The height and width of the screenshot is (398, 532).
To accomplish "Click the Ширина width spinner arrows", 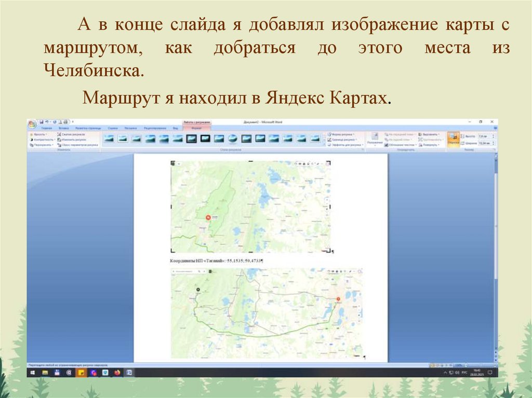I will point(494,143).
